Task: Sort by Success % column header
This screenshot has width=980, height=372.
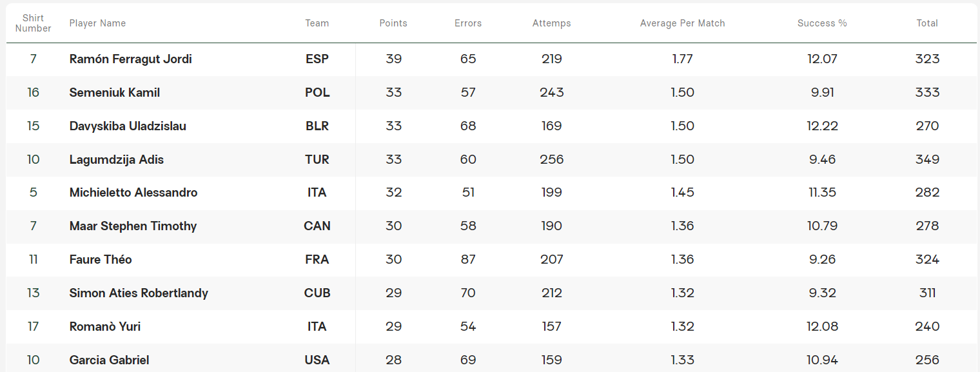Action: [x=822, y=23]
